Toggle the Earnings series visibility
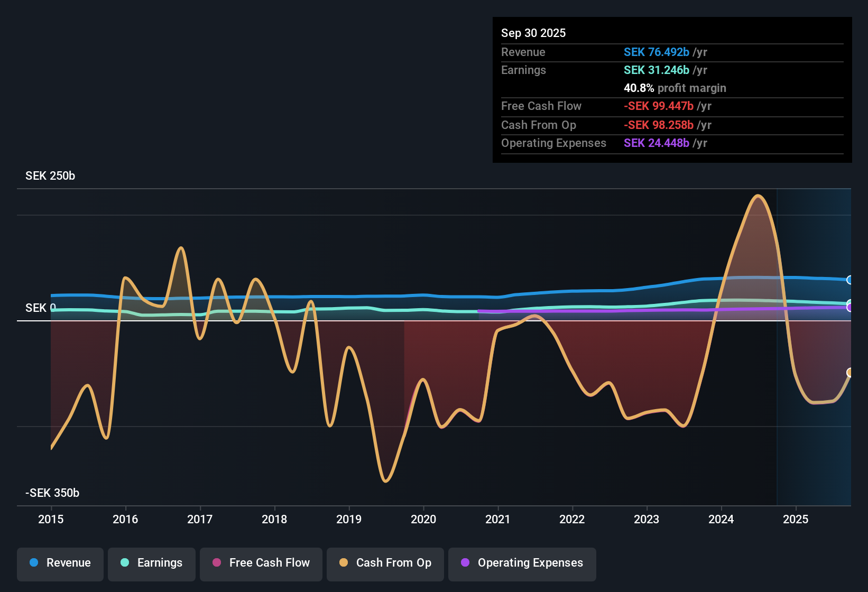The width and height of the screenshot is (868, 592). tap(152, 563)
